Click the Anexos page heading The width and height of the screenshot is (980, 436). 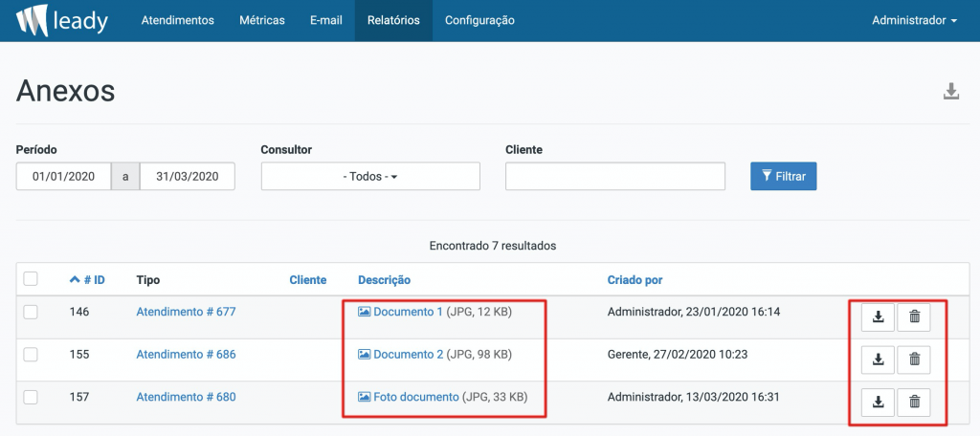[x=66, y=91]
